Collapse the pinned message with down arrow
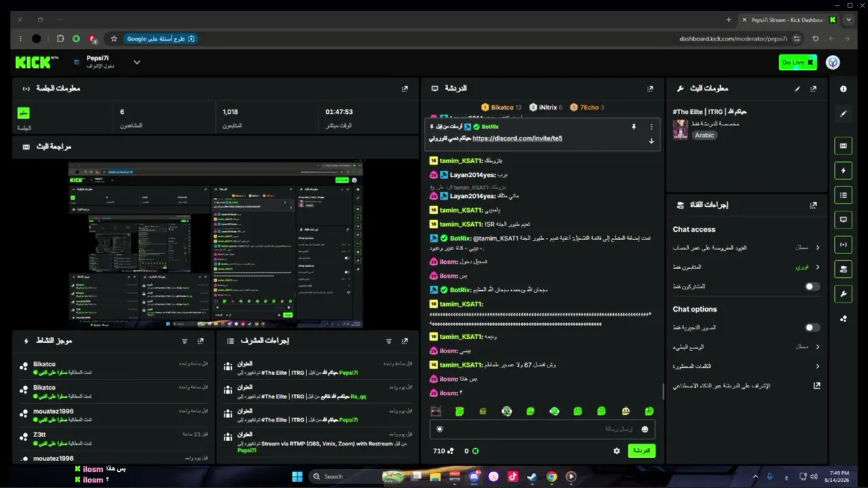 652,141
